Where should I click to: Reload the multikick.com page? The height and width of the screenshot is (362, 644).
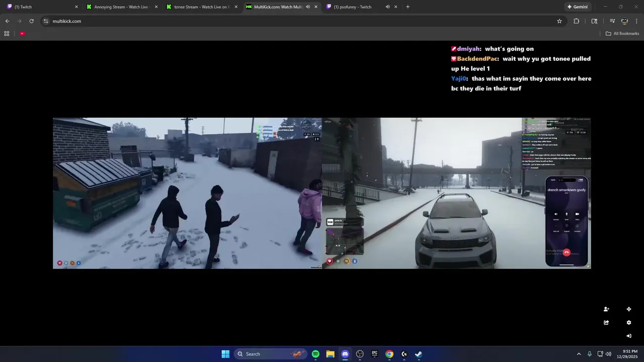tap(31, 21)
